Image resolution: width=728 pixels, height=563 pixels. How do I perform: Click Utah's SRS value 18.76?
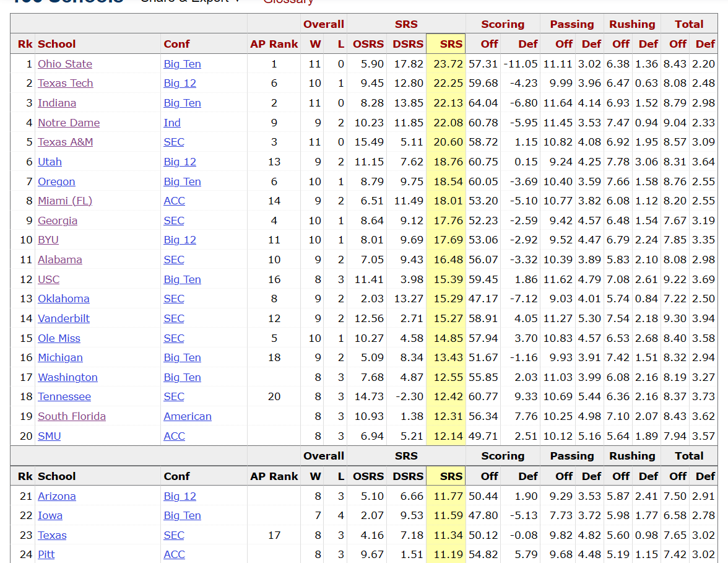(x=448, y=162)
